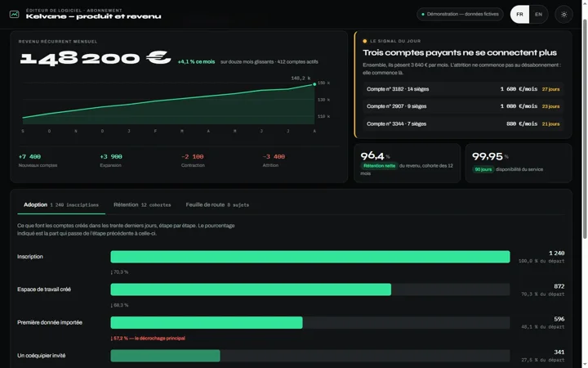588x368 pixels.
Task: Click the +4,1 % ce mois text
Action: (196, 61)
